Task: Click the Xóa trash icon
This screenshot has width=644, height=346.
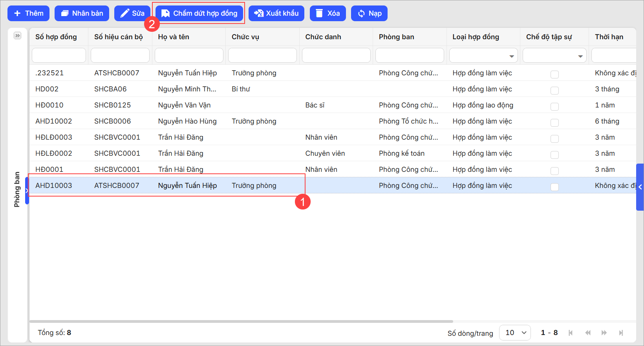Action: tap(319, 13)
